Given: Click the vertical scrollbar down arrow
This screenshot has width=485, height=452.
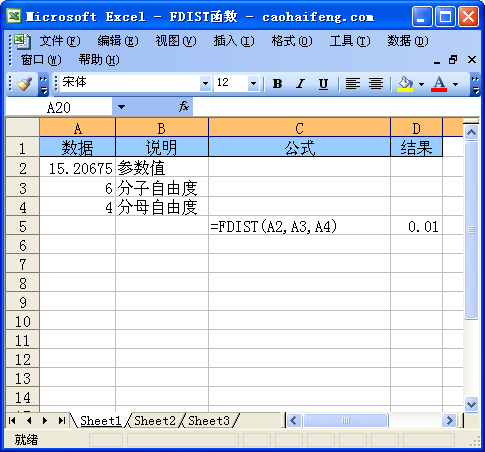Looking at the screenshot, I should pyautogui.click(x=471, y=405).
